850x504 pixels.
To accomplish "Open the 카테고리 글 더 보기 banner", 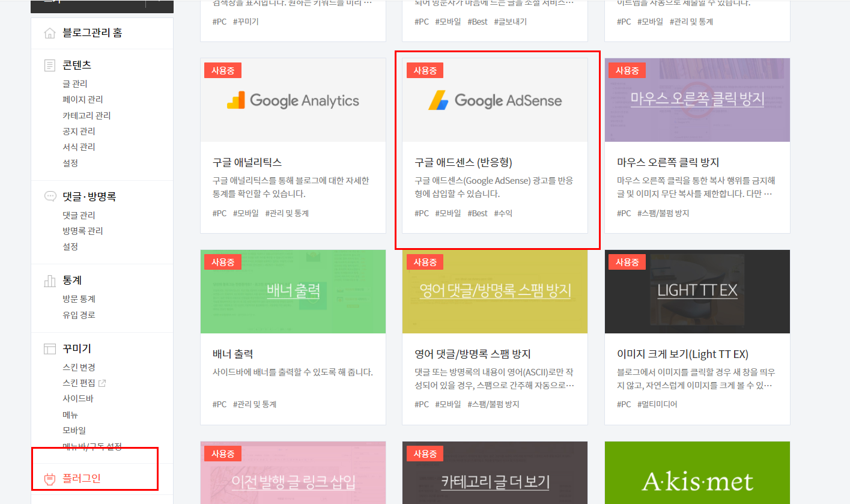I will (x=495, y=473).
